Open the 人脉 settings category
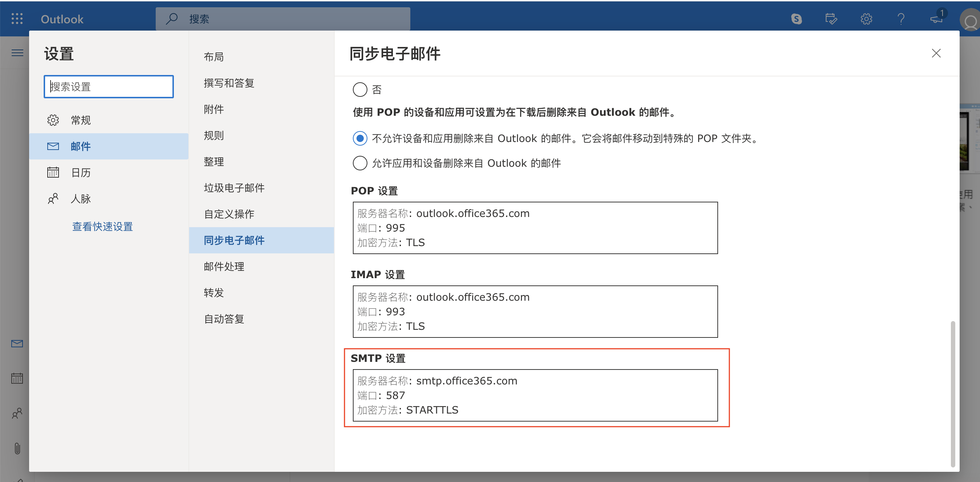This screenshot has height=482, width=980. point(108,198)
